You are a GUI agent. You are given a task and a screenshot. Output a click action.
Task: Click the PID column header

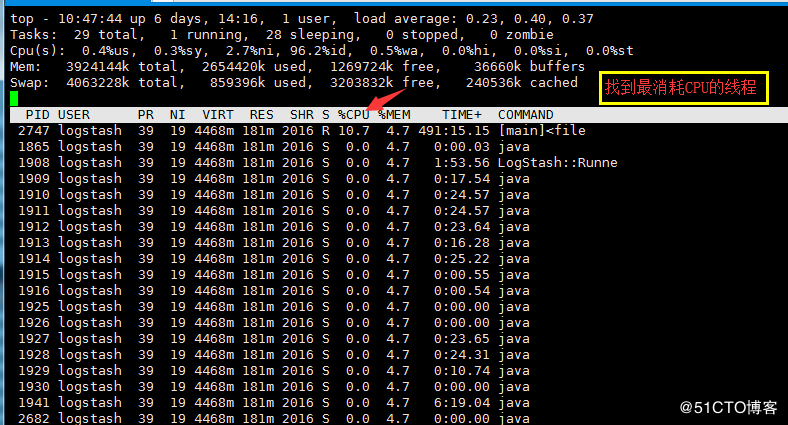[38, 115]
